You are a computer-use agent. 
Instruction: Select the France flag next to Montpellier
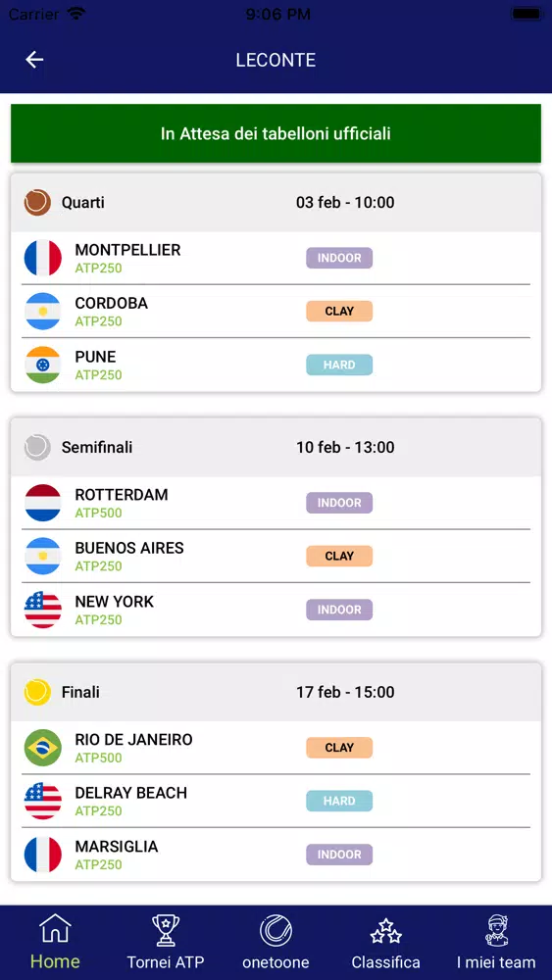pos(43,258)
